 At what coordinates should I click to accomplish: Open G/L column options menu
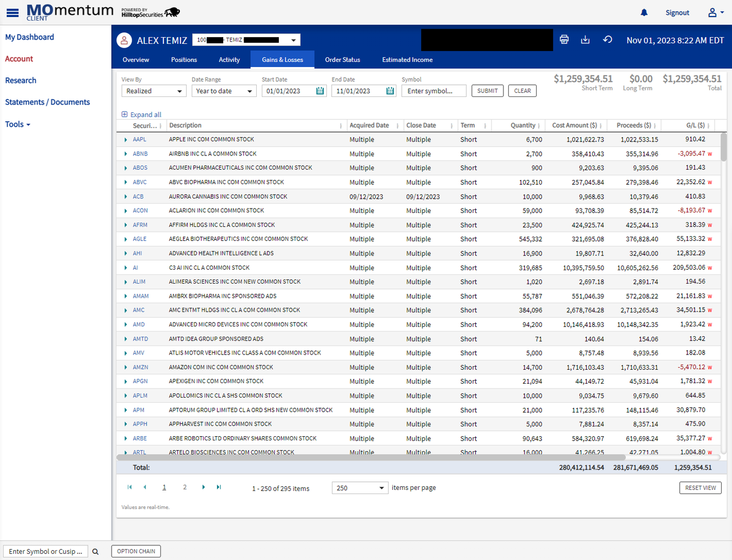(x=709, y=126)
